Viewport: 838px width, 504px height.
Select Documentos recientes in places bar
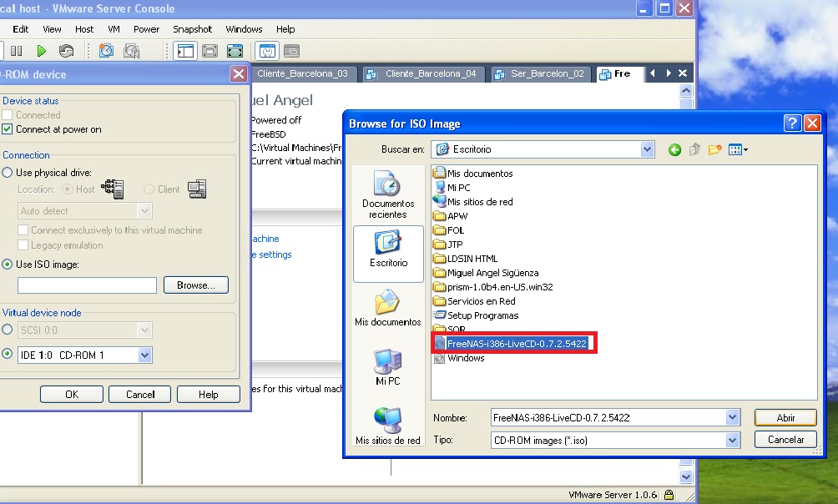tap(388, 194)
